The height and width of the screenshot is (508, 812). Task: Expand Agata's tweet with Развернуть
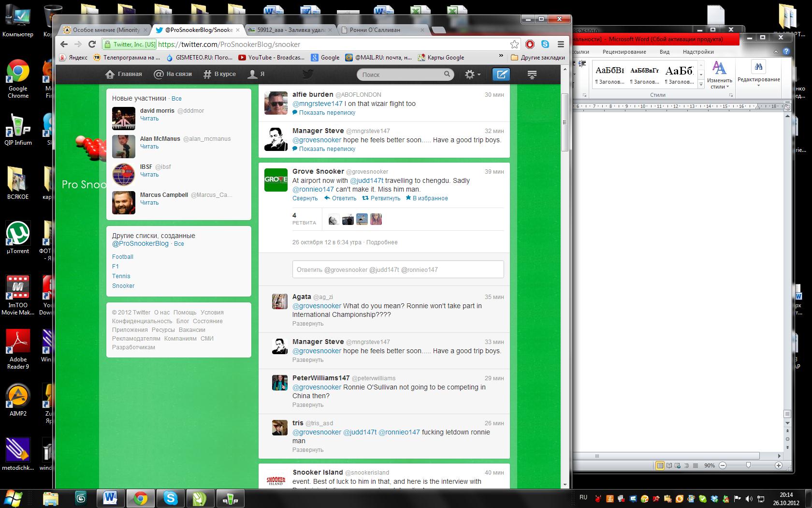click(x=308, y=324)
